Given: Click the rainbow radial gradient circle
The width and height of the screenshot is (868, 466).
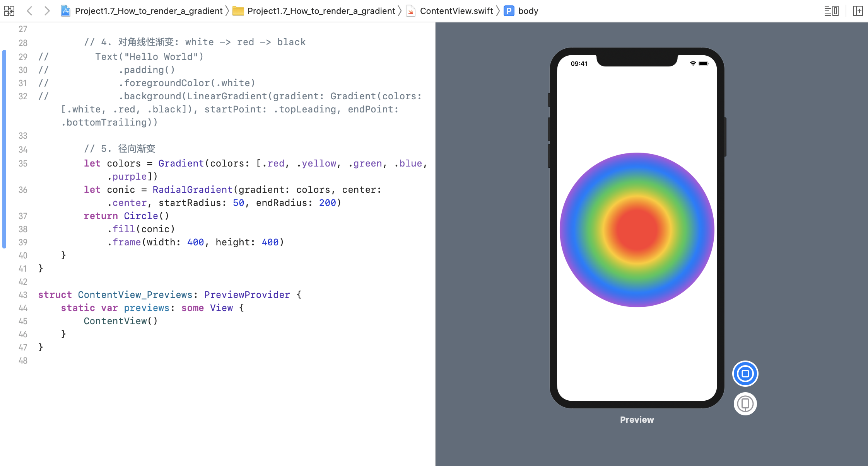Looking at the screenshot, I should tap(637, 230).
